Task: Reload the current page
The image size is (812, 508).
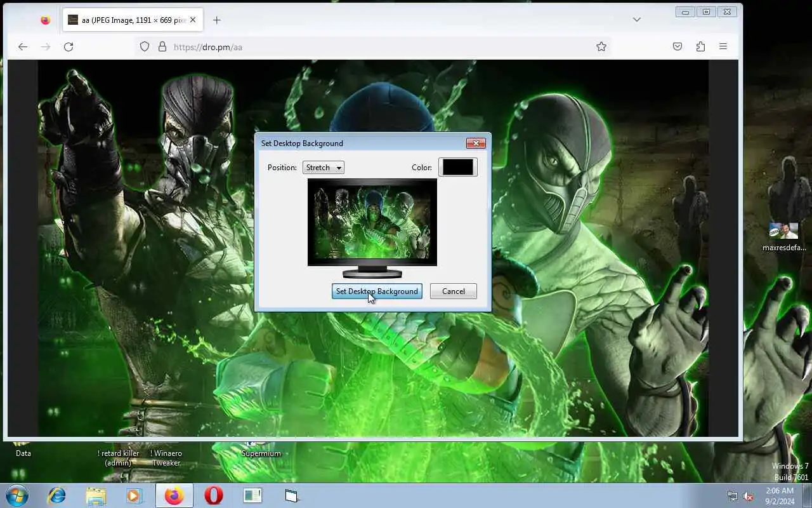Action: (69, 46)
